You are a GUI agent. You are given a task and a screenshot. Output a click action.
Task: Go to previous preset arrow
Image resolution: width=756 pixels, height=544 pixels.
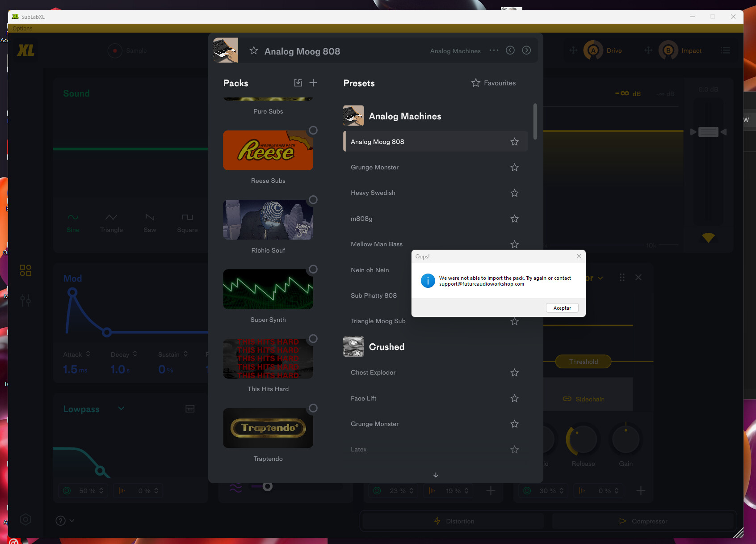pyautogui.click(x=510, y=50)
